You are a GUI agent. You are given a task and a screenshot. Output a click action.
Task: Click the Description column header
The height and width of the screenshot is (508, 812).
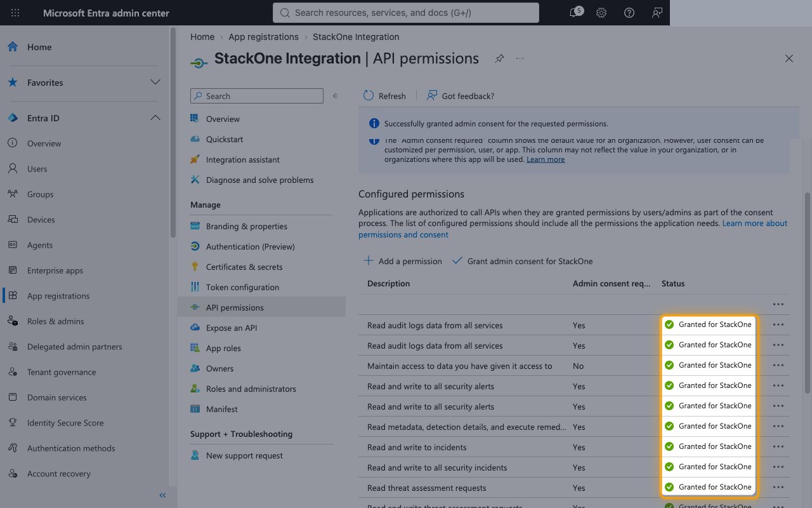pyautogui.click(x=388, y=284)
